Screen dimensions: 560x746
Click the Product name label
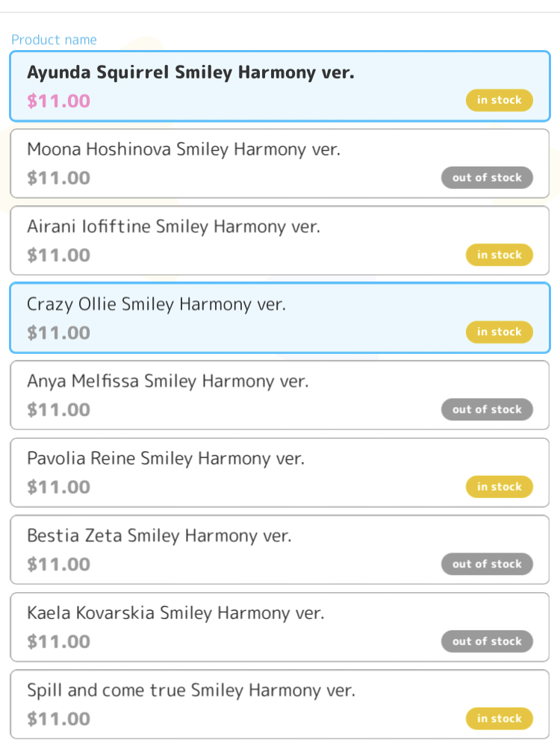click(54, 40)
